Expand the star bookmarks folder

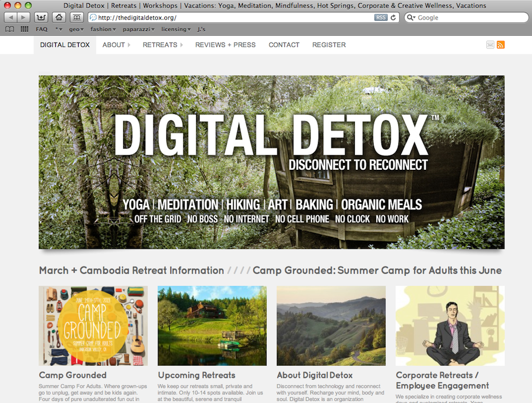(x=59, y=29)
